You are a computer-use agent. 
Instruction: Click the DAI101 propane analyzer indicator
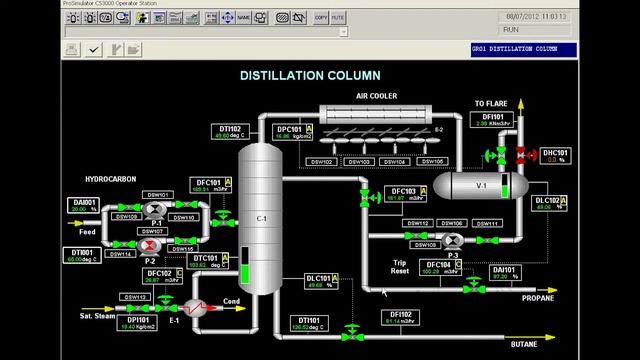(x=505, y=273)
